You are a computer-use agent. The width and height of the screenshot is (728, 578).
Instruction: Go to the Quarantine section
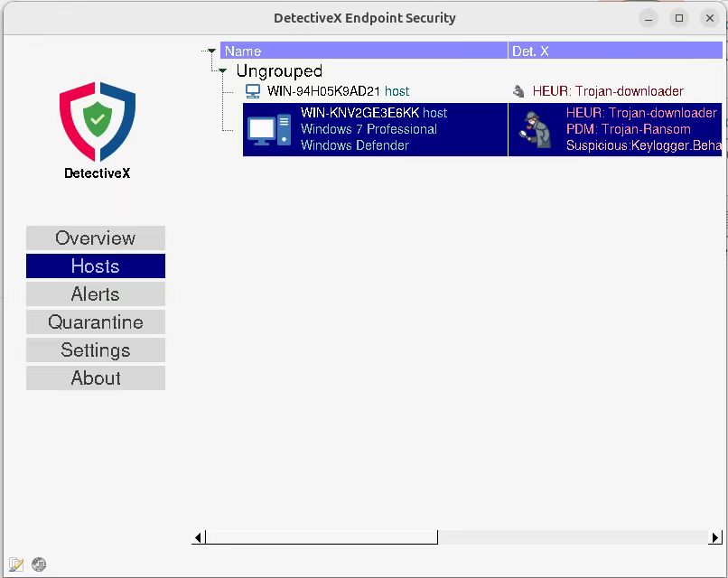click(96, 322)
